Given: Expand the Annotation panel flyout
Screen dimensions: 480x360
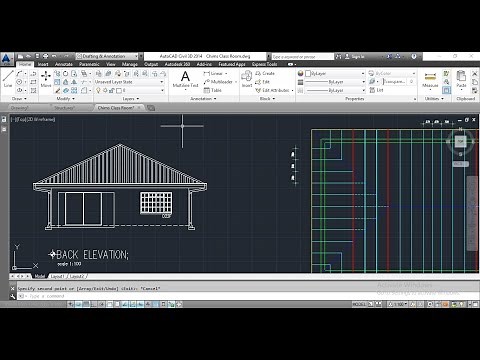Looking at the screenshot, I should 203,99.
